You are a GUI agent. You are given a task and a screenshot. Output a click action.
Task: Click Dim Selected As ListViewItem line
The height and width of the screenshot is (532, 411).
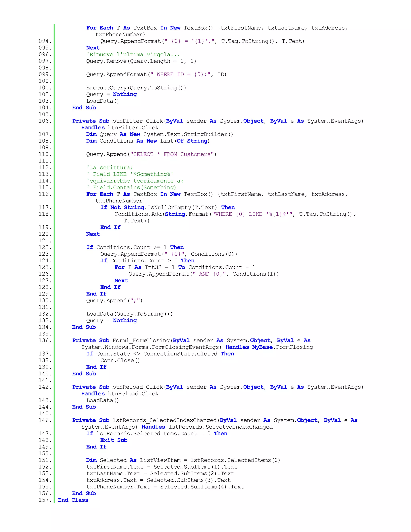coord(183,460)
